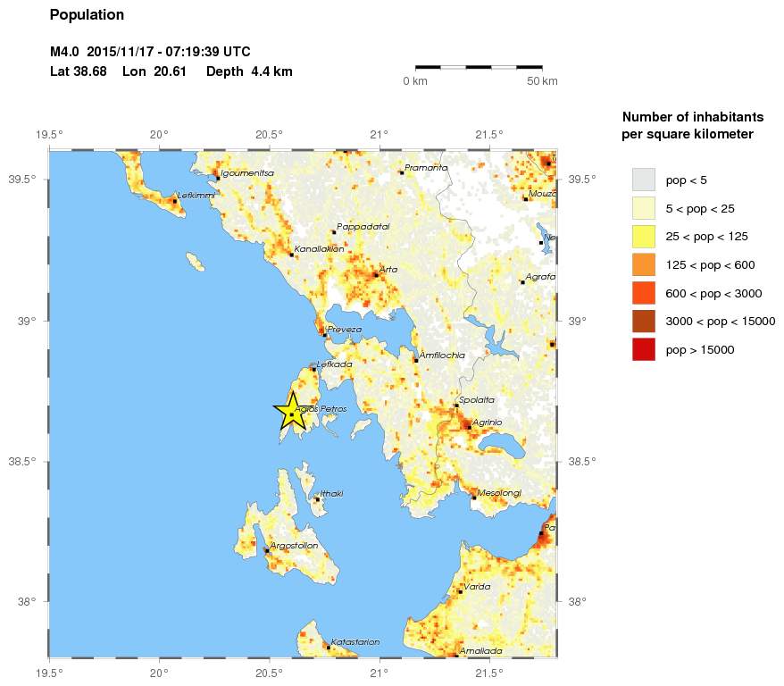Click the yellow epicenter star marker
The image size is (784, 686).
click(x=291, y=412)
